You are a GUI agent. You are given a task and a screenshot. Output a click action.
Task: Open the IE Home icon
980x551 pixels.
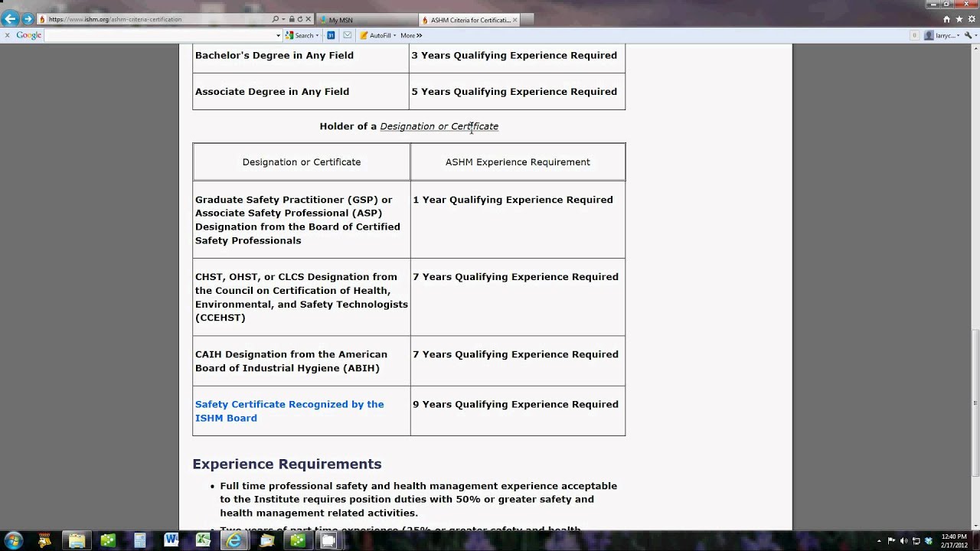tap(947, 19)
